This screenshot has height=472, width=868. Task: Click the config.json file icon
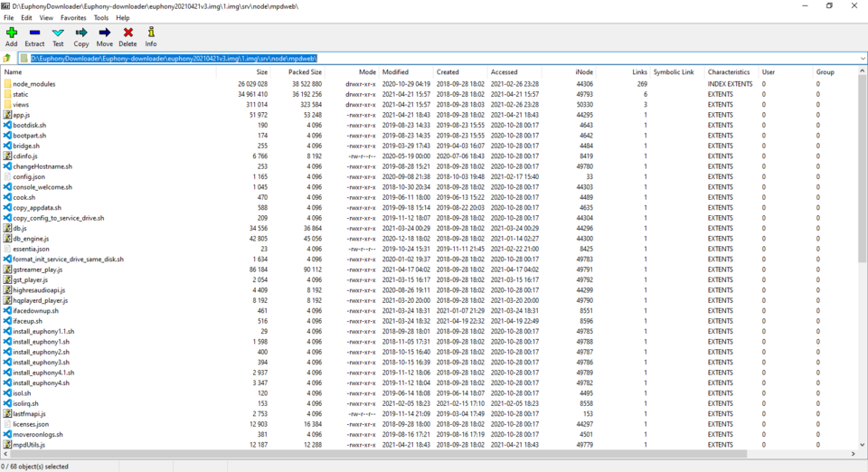coord(7,176)
